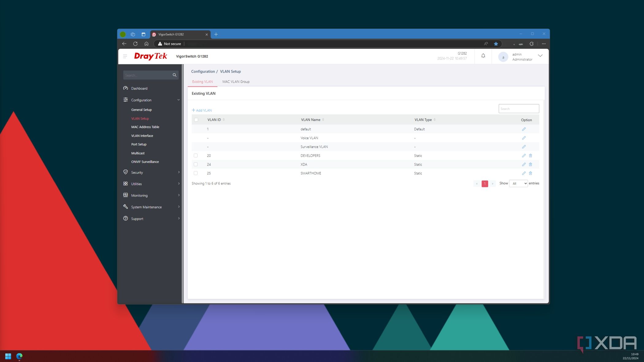The width and height of the screenshot is (644, 362).
Task: Click Add VLAN button
Action: tap(202, 110)
